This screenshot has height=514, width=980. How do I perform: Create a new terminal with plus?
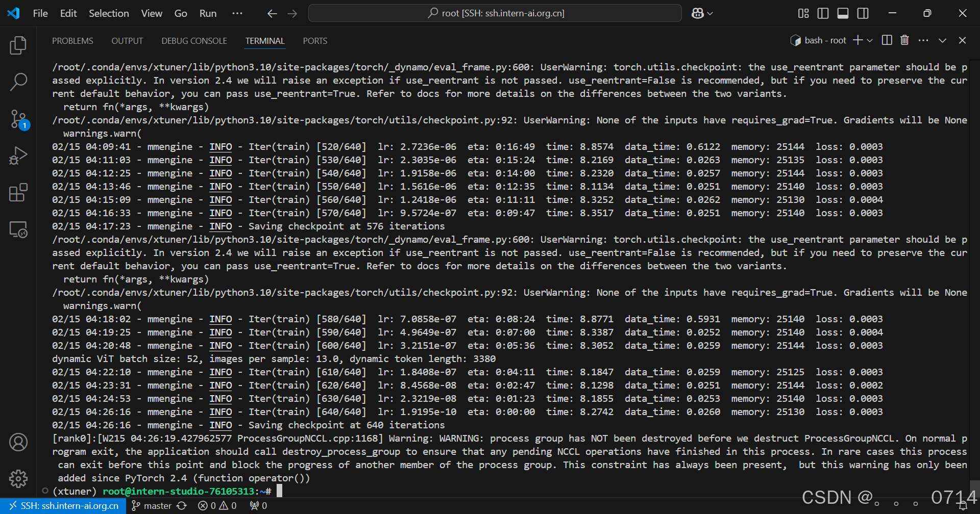pyautogui.click(x=857, y=40)
